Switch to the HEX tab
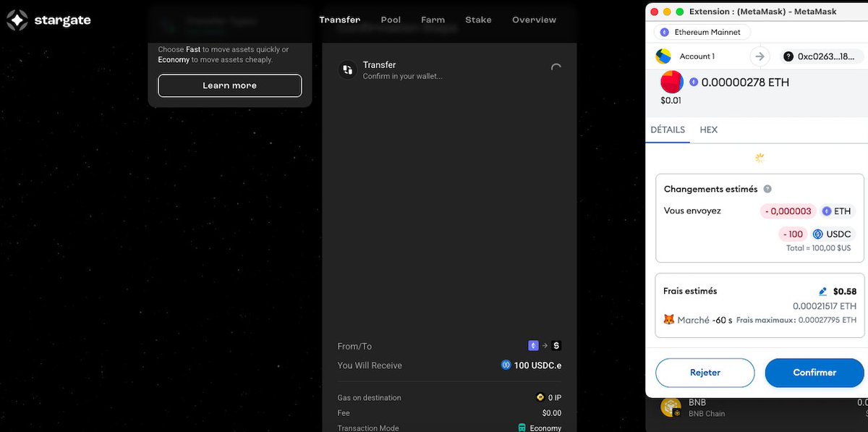The height and width of the screenshot is (432, 868). click(x=709, y=130)
